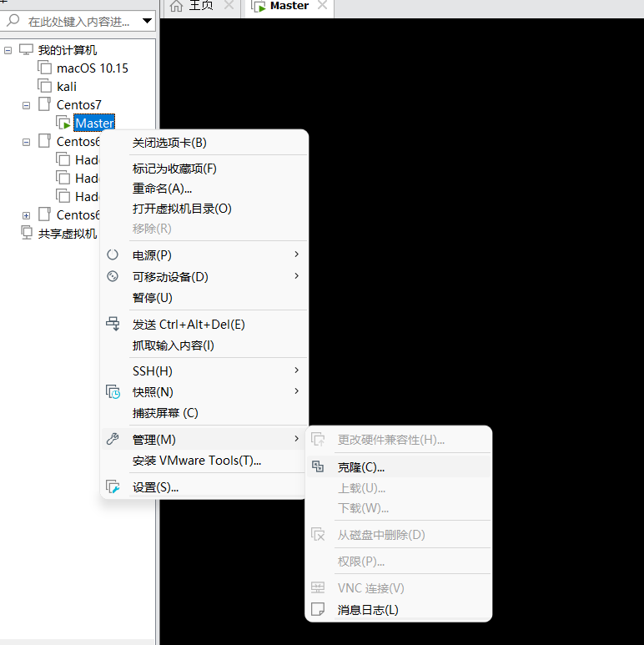Click the submenu arrow of 快照(N)
This screenshot has width=644, height=645.
296,391
